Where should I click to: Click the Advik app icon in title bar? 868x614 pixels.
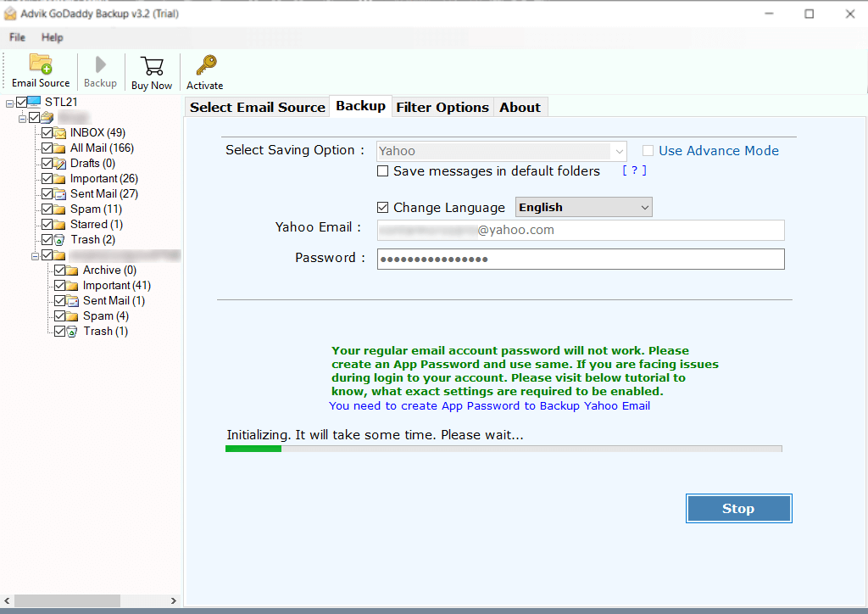[10, 14]
